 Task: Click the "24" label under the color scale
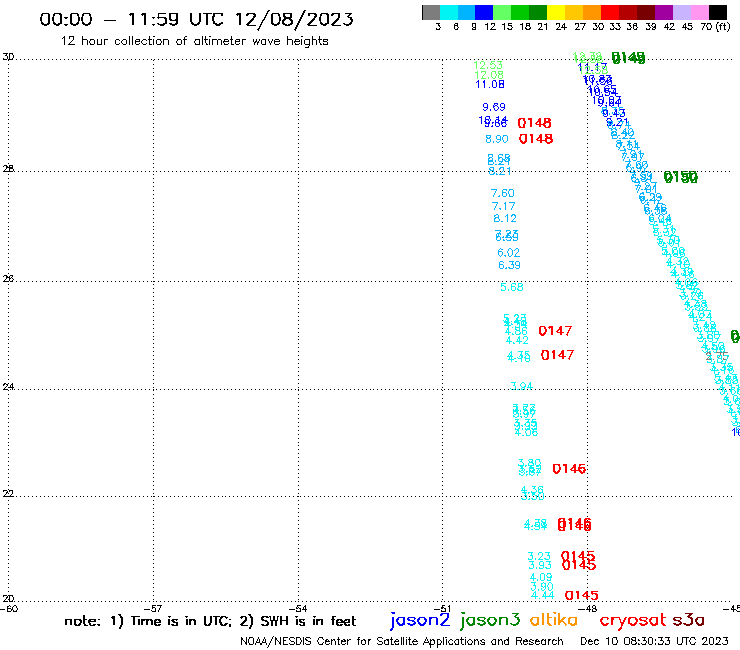point(561,27)
